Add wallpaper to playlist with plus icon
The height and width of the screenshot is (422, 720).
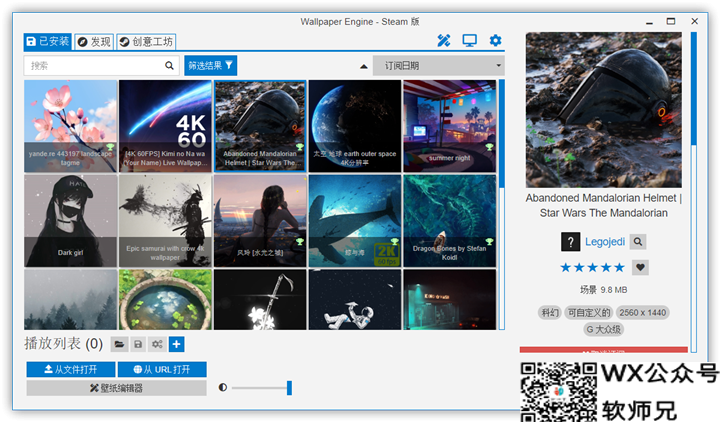[176, 344]
